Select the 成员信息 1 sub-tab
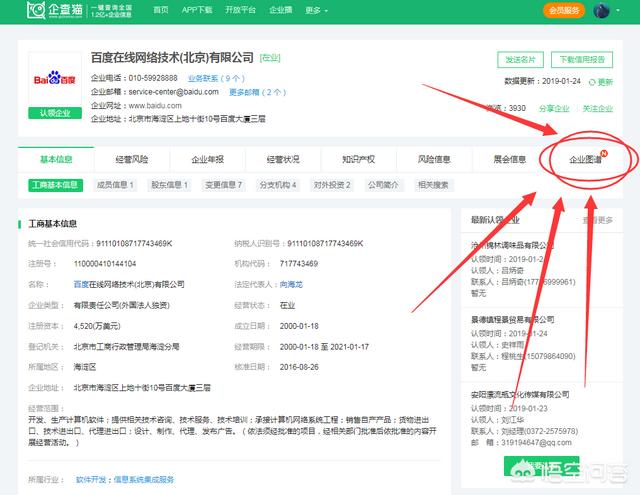 [115, 185]
